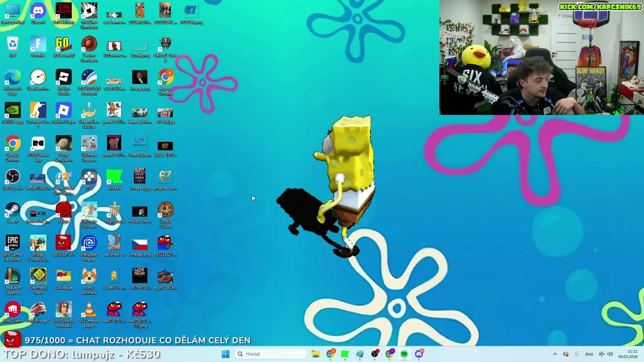Open the PowerWash Simulator shortcut
This screenshot has width=644, height=362.
(63, 182)
